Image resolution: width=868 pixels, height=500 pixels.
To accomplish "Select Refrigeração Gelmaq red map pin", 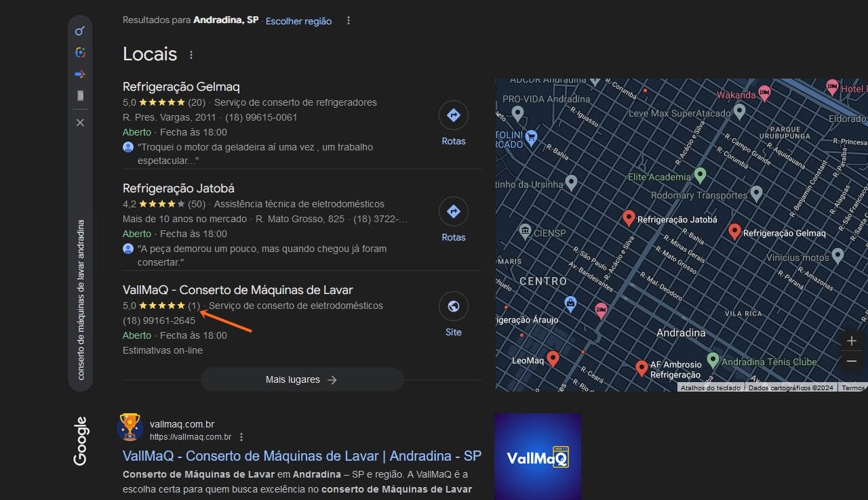I will [734, 232].
